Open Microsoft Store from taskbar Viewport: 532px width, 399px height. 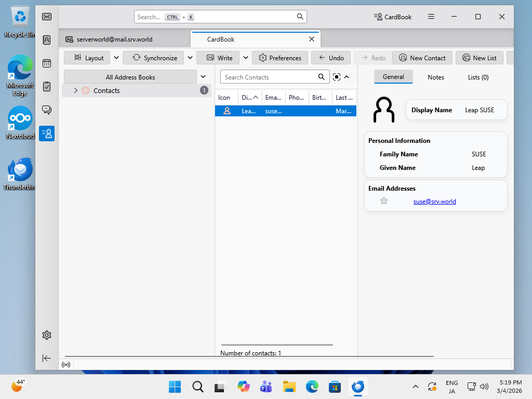(335, 387)
